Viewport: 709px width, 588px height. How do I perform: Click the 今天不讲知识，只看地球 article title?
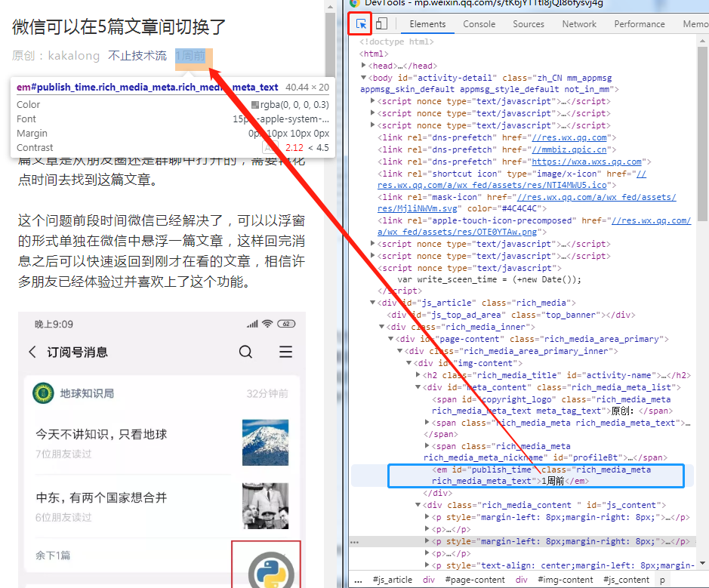[x=101, y=434]
